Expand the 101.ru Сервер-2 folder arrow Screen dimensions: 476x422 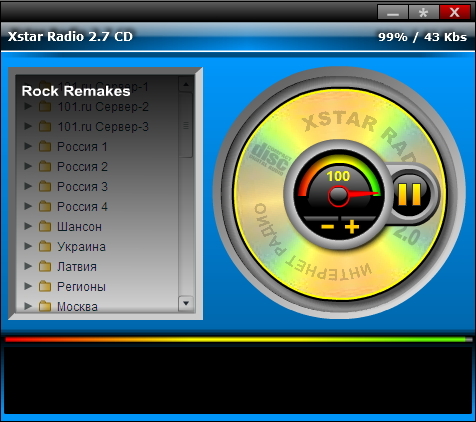[x=28, y=106]
